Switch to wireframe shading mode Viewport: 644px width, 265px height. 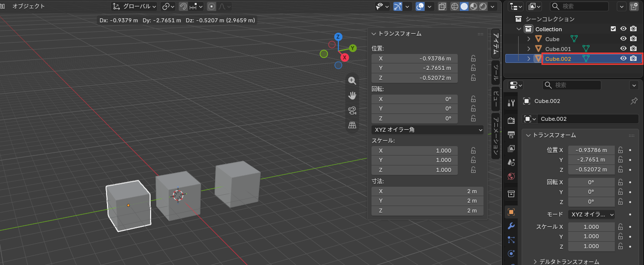[455, 6]
